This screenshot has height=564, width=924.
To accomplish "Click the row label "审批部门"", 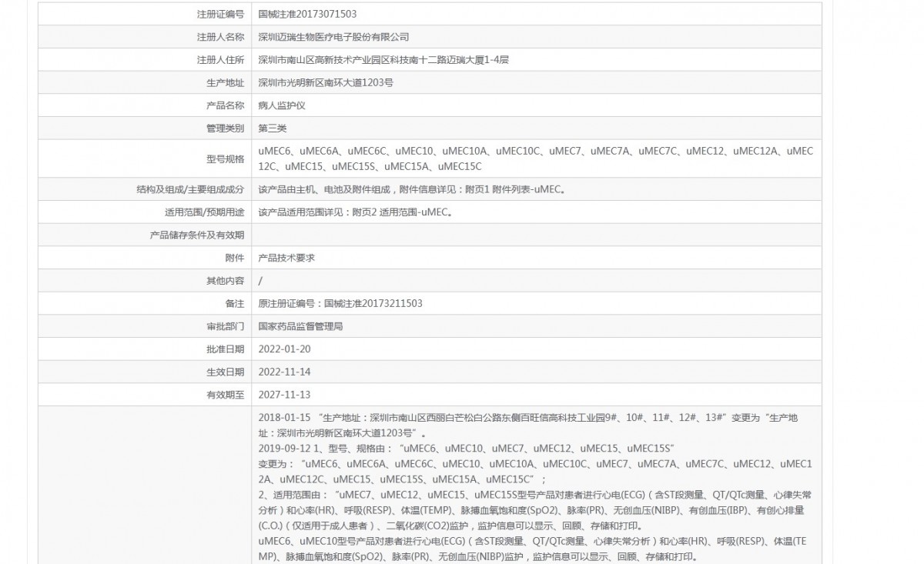I will pos(226,326).
